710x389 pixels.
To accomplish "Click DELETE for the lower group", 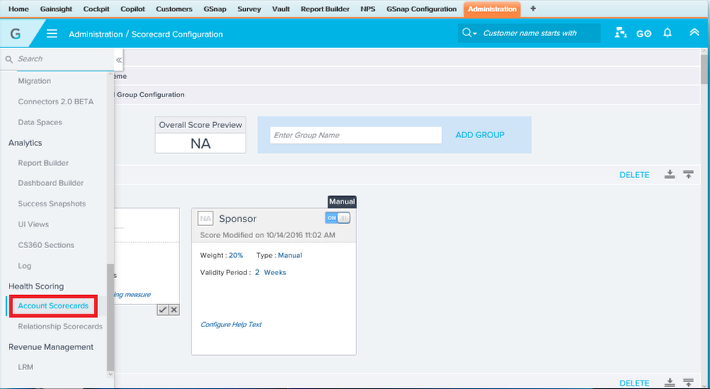I will pos(634,383).
